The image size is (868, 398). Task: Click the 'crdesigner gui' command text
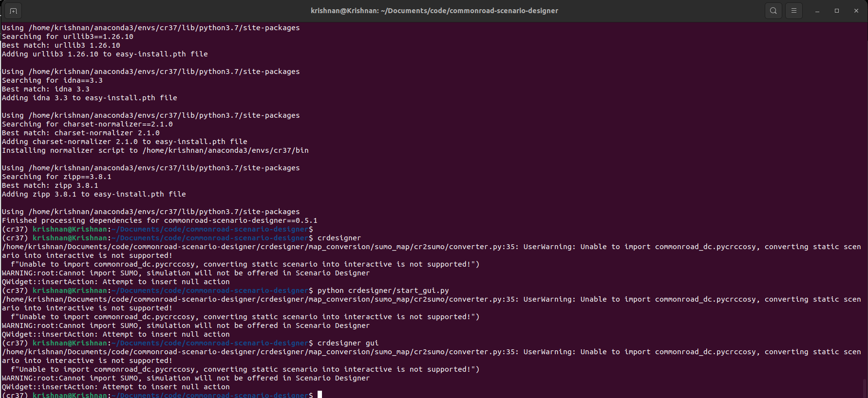(x=348, y=343)
